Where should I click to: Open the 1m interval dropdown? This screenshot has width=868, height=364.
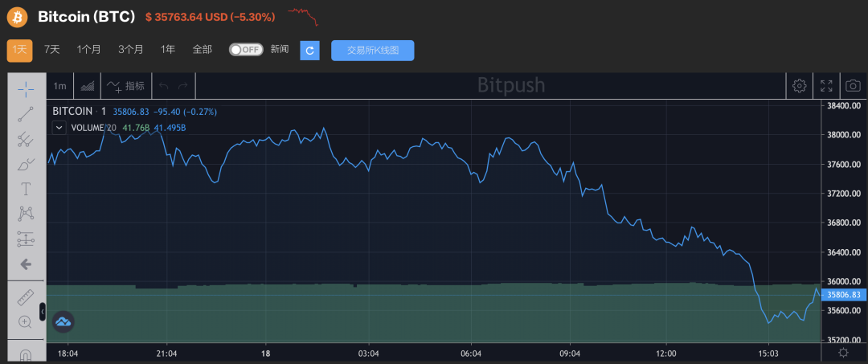(x=59, y=86)
